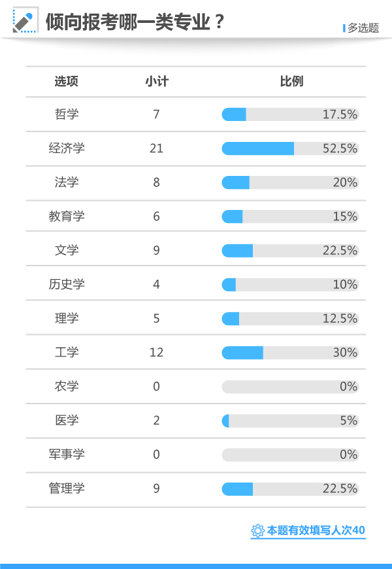Click the 文学 count value 9
Screen dimensions: 392x569
click(x=156, y=250)
